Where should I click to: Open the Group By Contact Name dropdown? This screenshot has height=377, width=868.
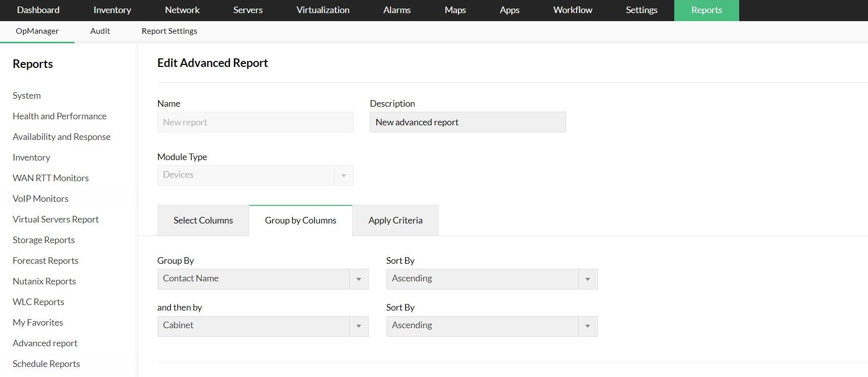(263, 279)
